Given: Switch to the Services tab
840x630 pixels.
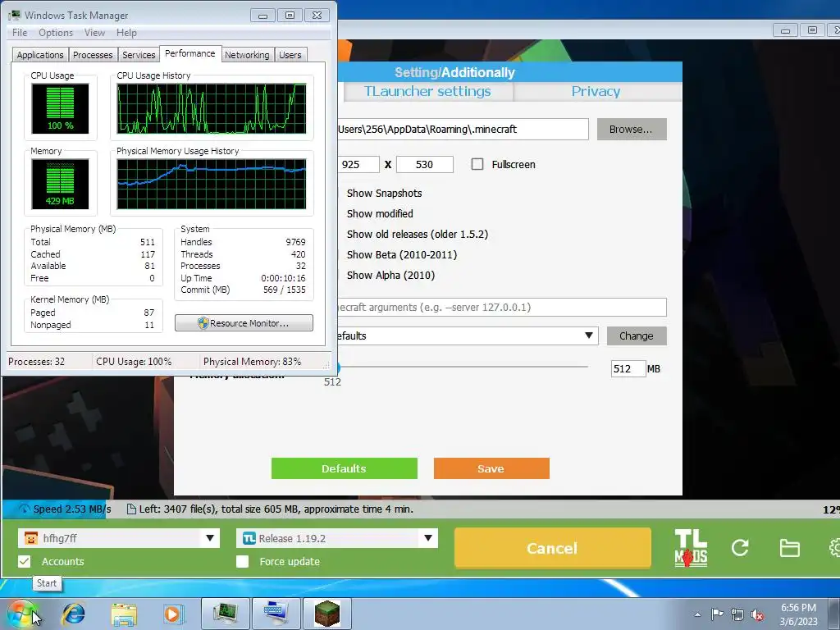Looking at the screenshot, I should [x=139, y=55].
